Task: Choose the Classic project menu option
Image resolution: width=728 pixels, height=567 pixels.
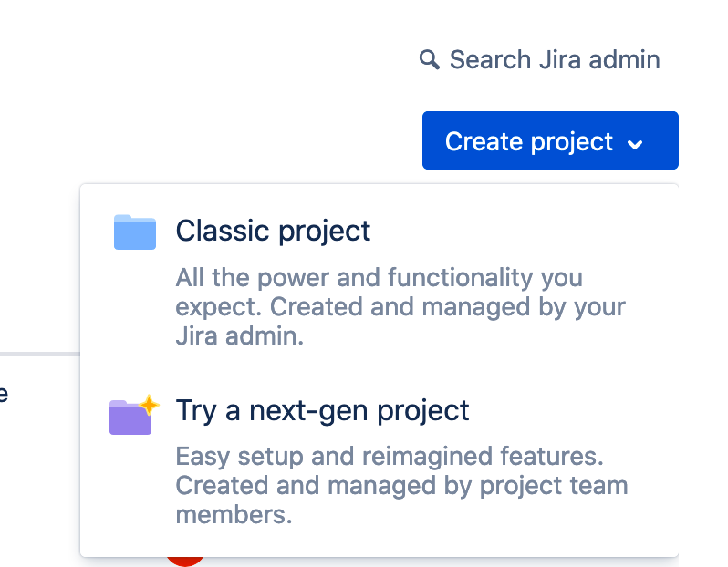Action: point(379,281)
